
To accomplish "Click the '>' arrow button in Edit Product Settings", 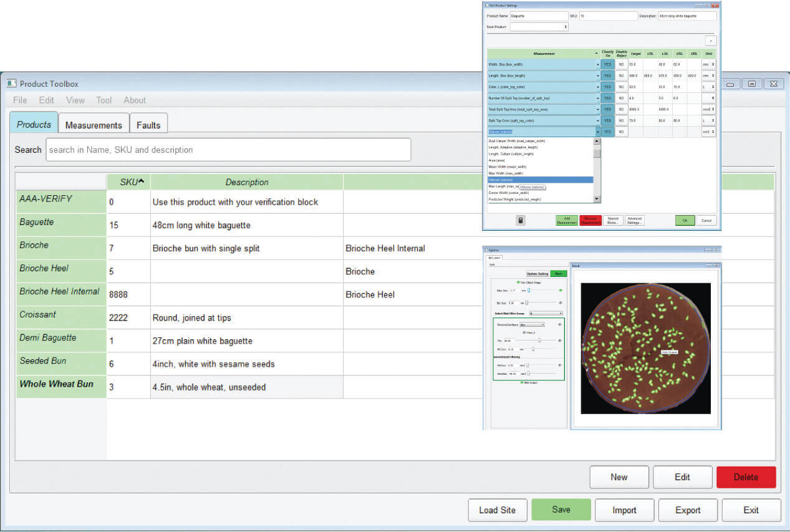I will (x=711, y=41).
